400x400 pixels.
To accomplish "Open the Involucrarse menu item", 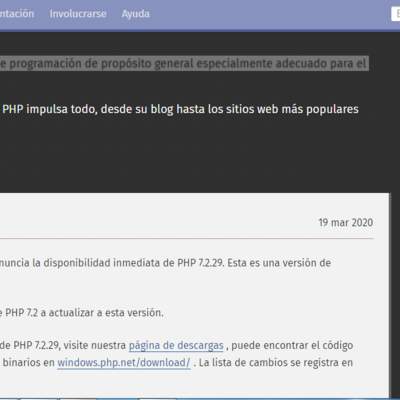I will (78, 14).
